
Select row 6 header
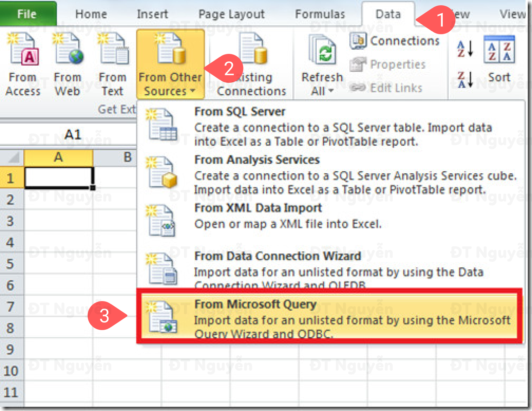click(x=11, y=285)
